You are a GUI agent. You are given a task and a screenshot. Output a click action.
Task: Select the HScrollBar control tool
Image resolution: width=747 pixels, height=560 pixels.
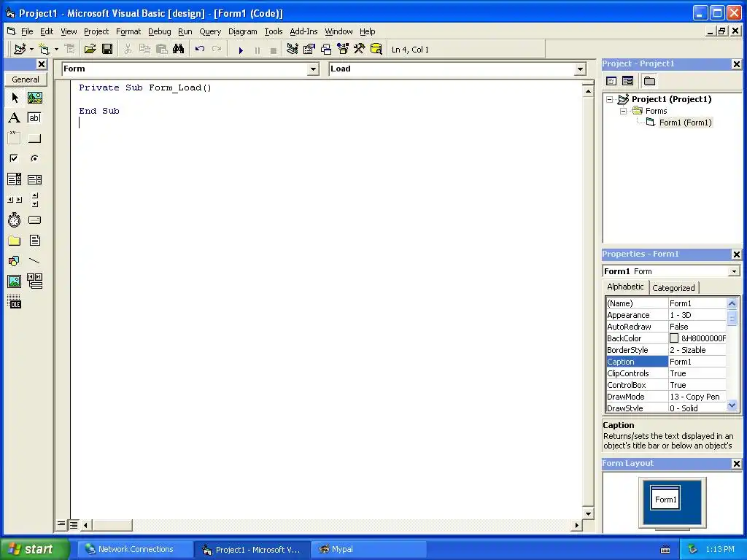[x=15, y=200]
